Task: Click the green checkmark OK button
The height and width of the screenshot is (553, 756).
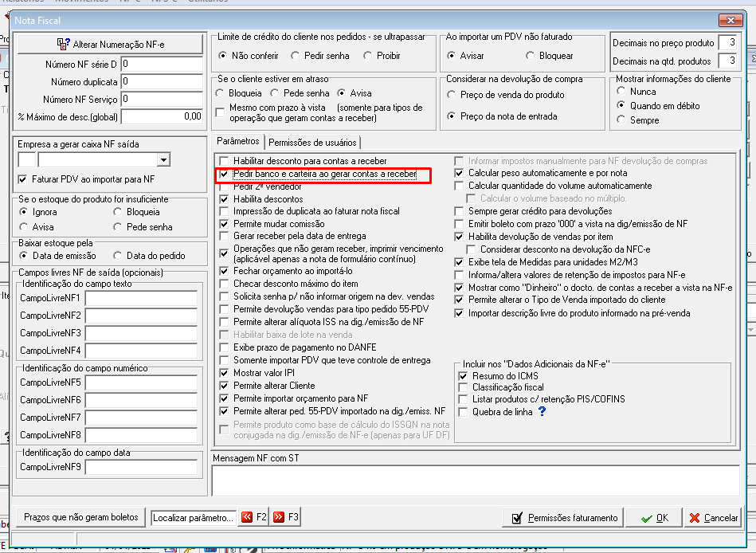Action: click(x=654, y=518)
